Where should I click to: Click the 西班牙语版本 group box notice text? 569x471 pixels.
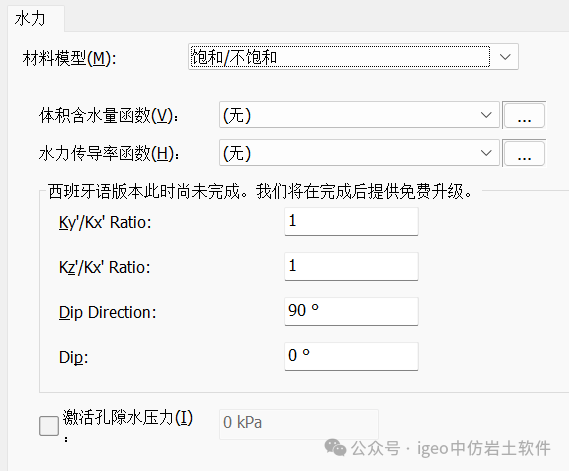260,191
